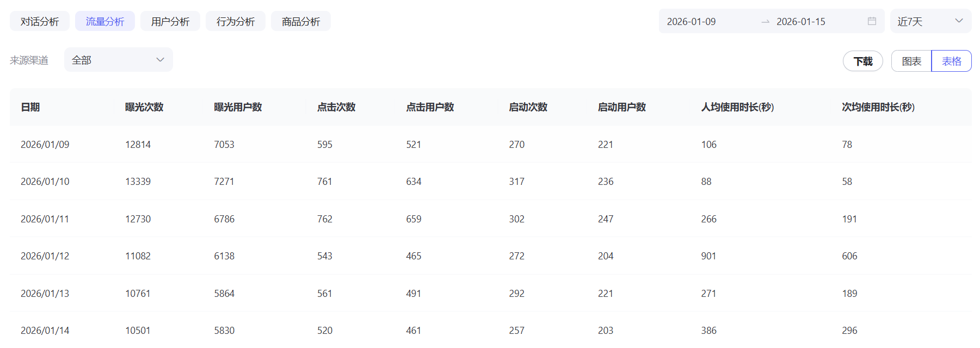Switch to the 流量分析 tab
The height and width of the screenshot is (348, 980).
(105, 21)
